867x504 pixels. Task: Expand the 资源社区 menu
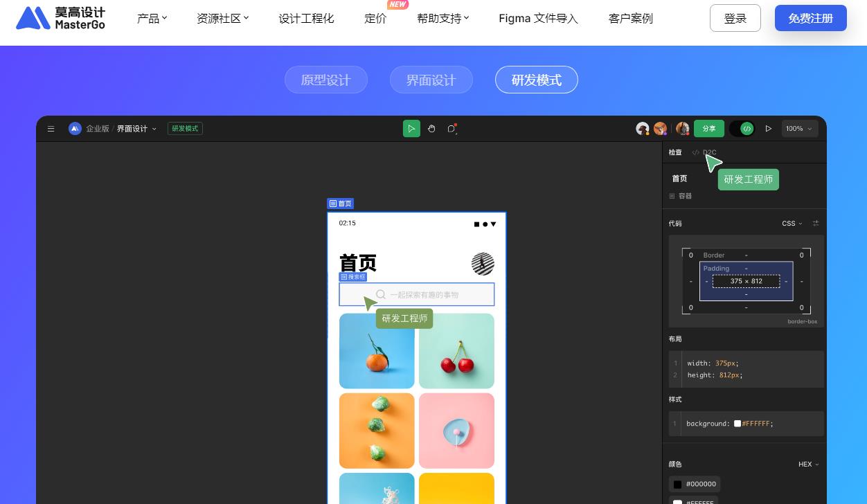(223, 18)
